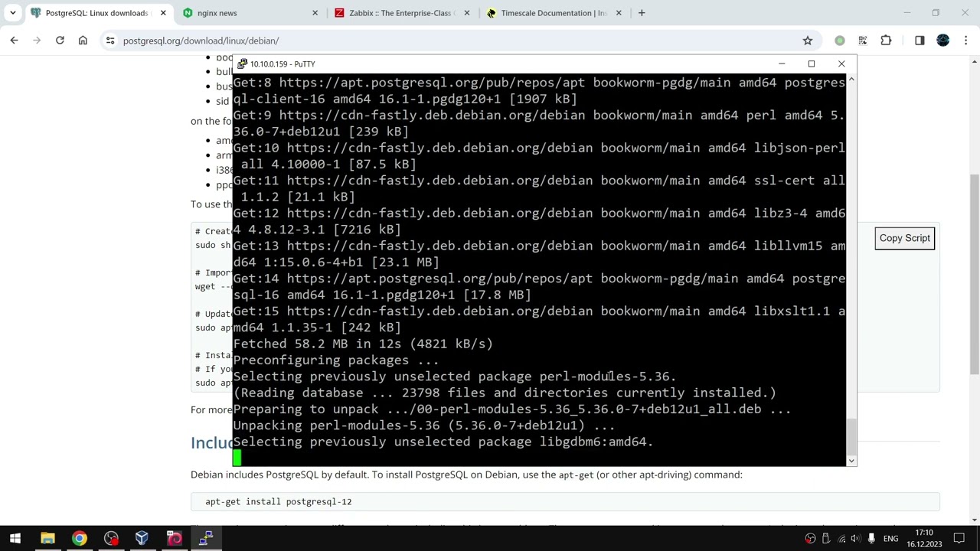The width and height of the screenshot is (980, 551).
Task: Switch to the PostgreSQL: Linux downloads tab
Action: (x=97, y=13)
